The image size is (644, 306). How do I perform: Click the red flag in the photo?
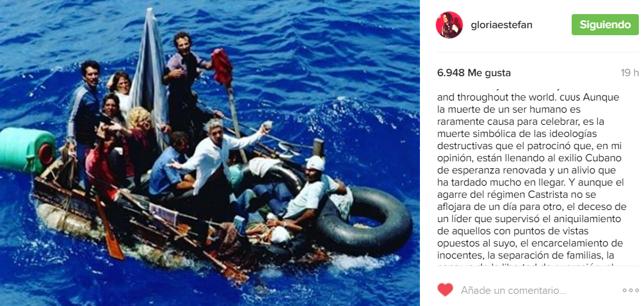click(x=222, y=67)
